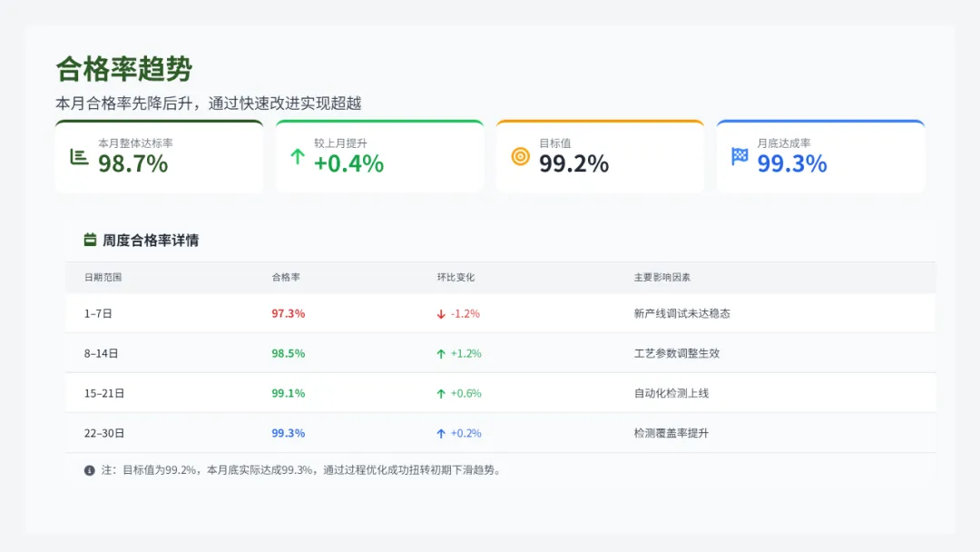Viewport: 980px width, 552px height.
Task: Select the 日期范围 column header
Action: pos(103,278)
